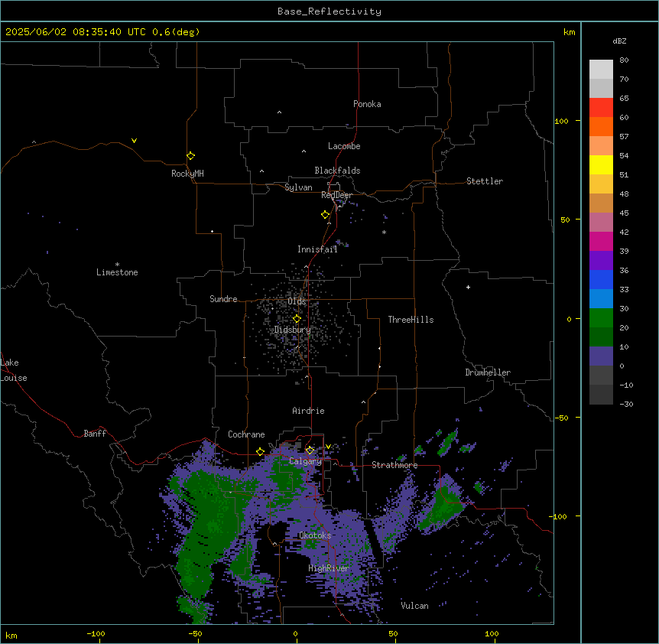Click the Lake Louise label

[12, 370]
